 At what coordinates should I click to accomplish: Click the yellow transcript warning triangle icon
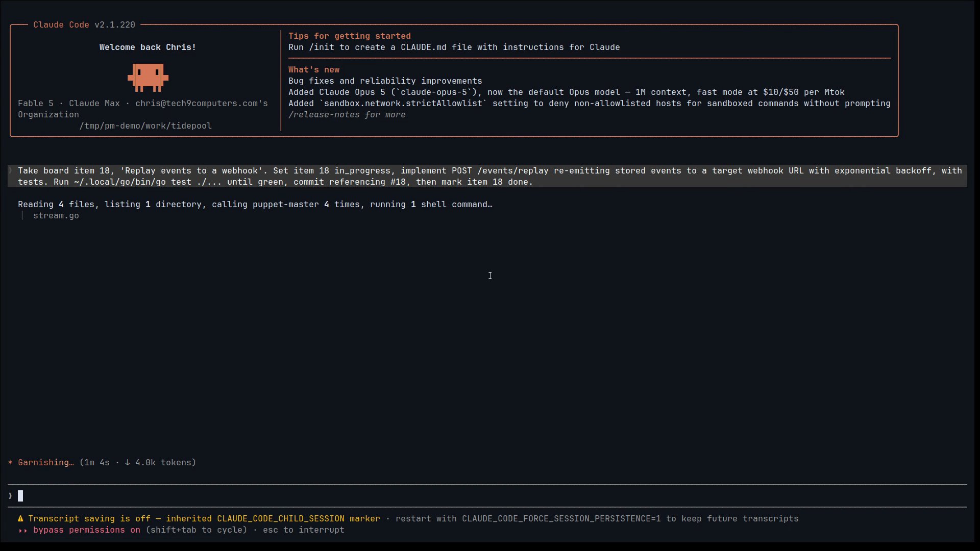click(20, 519)
